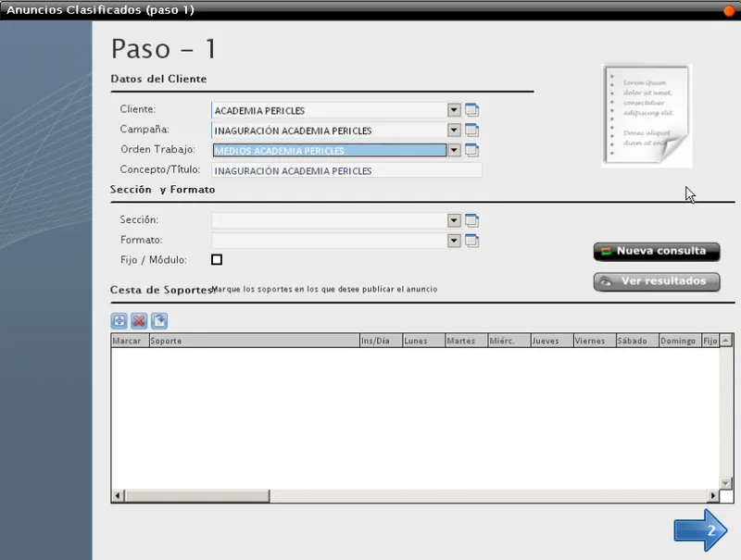Toggle the Fijo / Módulo checkbox

[217, 260]
